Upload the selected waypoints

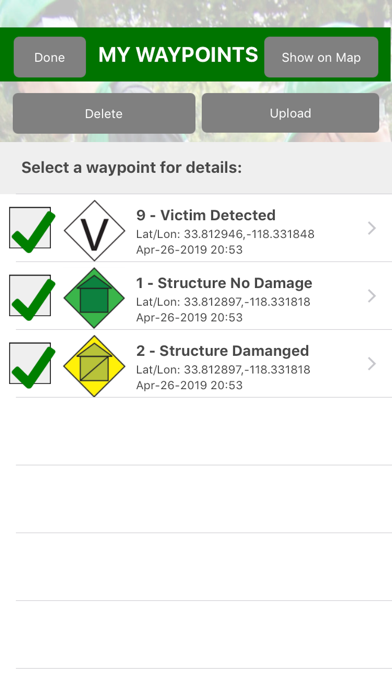(x=290, y=113)
